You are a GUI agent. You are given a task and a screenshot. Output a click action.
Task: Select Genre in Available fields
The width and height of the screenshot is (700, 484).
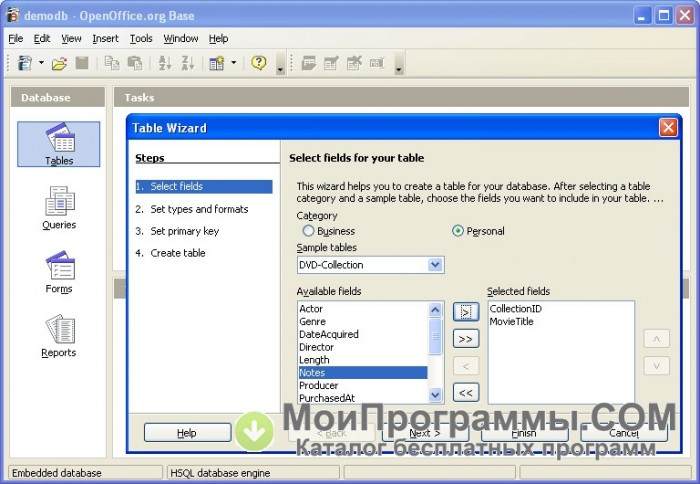pos(363,321)
